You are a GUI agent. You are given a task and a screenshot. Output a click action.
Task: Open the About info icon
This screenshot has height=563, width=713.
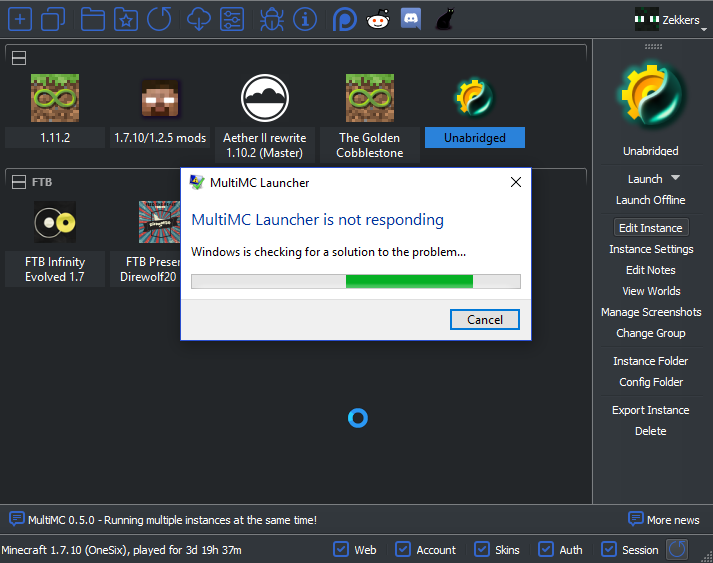(305, 20)
